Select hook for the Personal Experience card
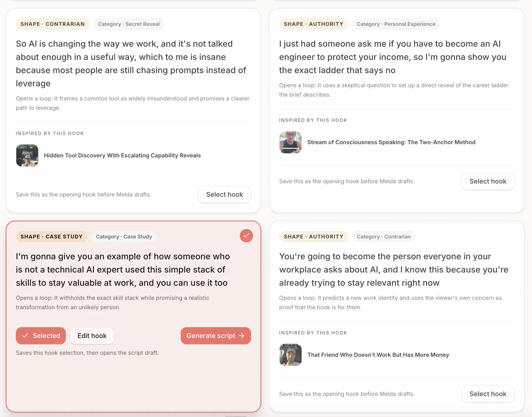This screenshot has height=417, width=532. coord(488,181)
